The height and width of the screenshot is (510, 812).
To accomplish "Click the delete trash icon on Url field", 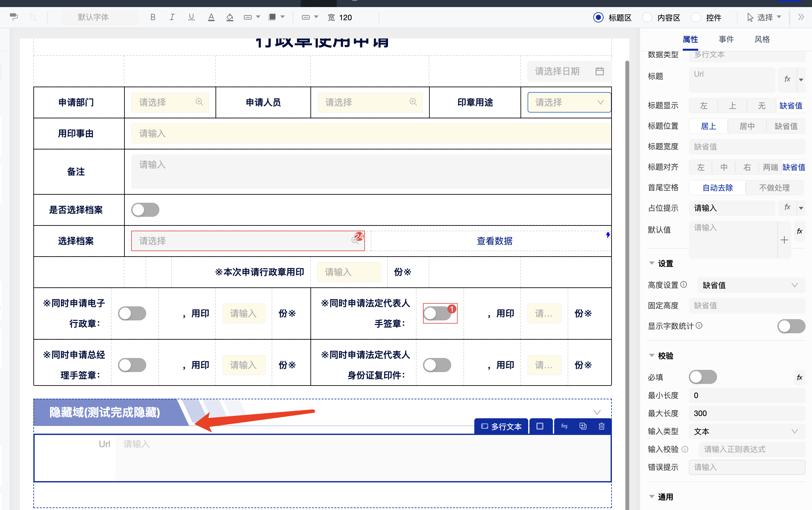I will pos(601,426).
